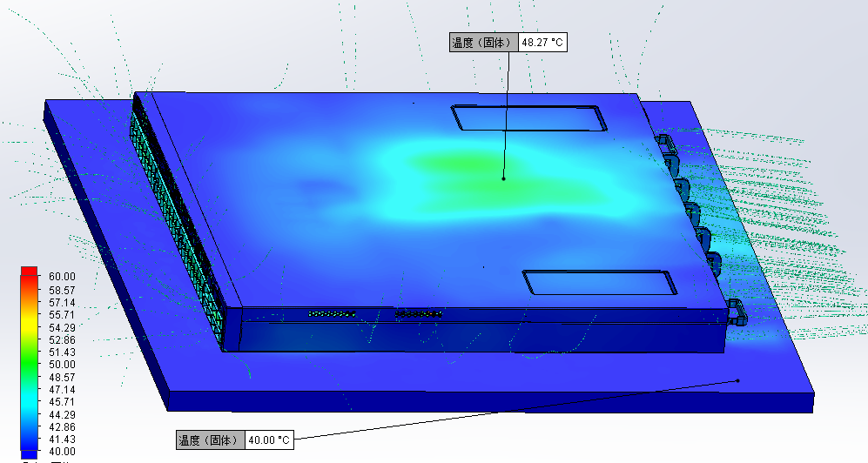
Task: Click the 40.00 °C callout value box
Action: (x=269, y=440)
